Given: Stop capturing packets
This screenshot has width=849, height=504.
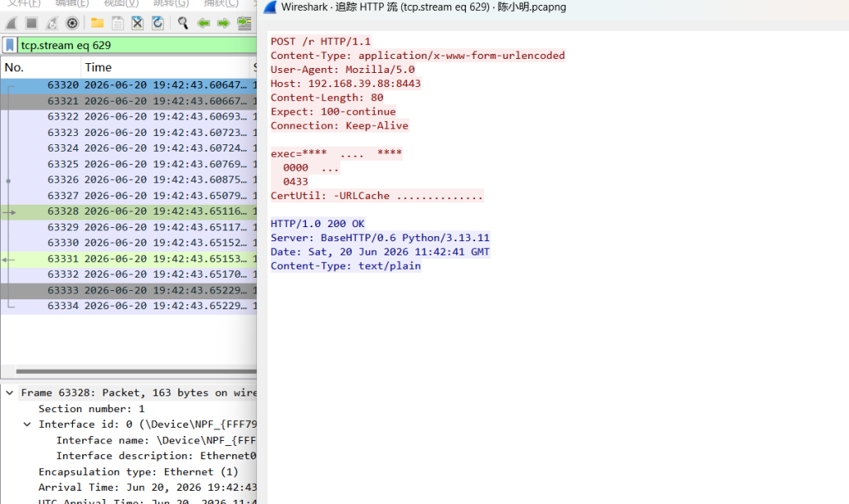Looking at the screenshot, I should tap(32, 22).
